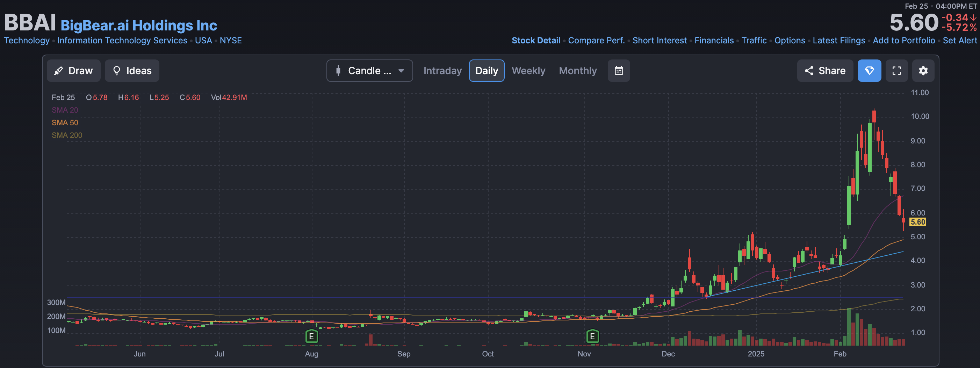Click the candlestick icon in chart selector
Viewport: 980px width, 368px height.
[x=338, y=71]
